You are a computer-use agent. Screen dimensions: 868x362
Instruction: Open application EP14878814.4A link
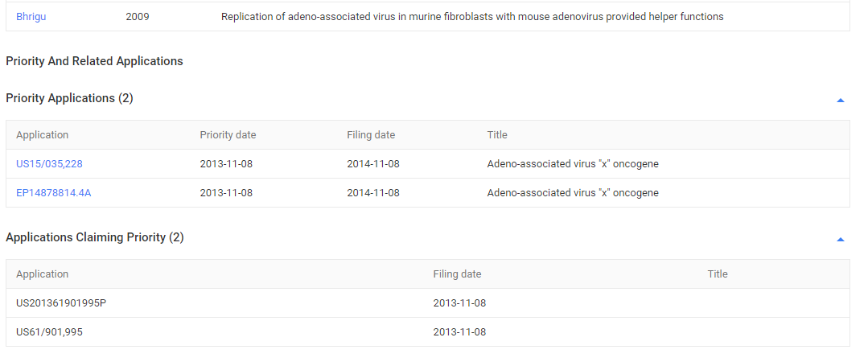coord(54,193)
